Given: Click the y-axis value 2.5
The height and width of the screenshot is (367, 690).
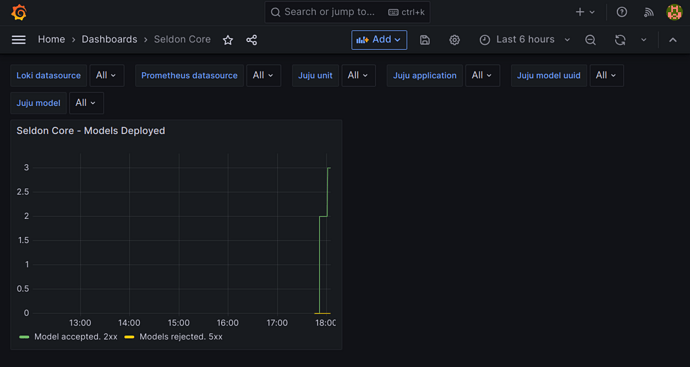Looking at the screenshot, I should pos(22,192).
